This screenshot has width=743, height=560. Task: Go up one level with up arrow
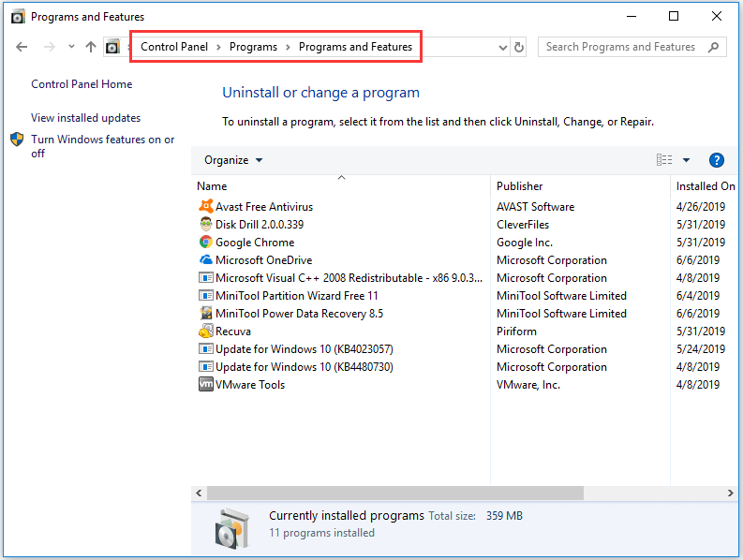tap(91, 47)
